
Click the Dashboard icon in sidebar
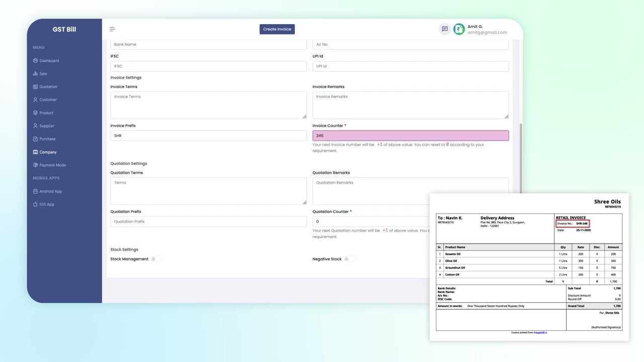pos(35,61)
